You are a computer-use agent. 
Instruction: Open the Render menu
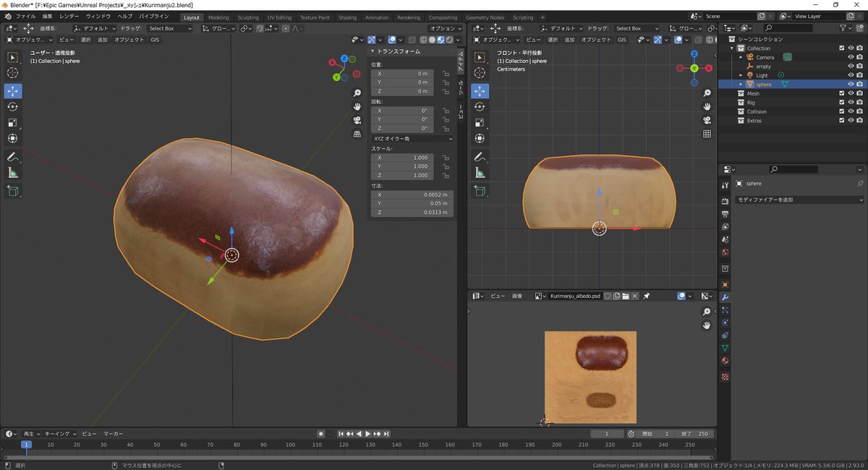[69, 17]
